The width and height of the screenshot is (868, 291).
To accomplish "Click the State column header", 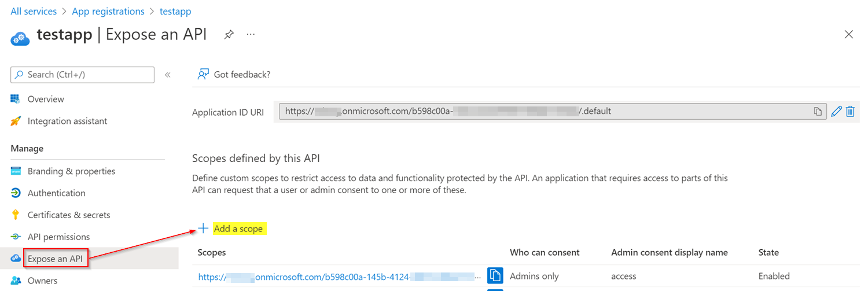I will (x=768, y=253).
